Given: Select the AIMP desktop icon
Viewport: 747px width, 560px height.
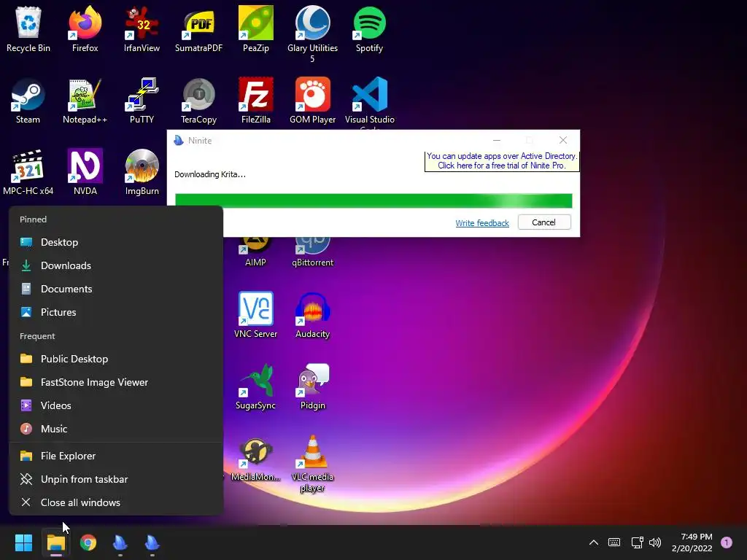Looking at the screenshot, I should pos(256,252).
